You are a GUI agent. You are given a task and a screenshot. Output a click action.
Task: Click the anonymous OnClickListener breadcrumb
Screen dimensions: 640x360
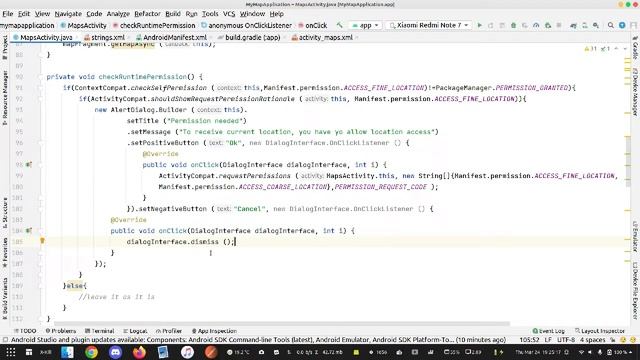tap(247, 25)
